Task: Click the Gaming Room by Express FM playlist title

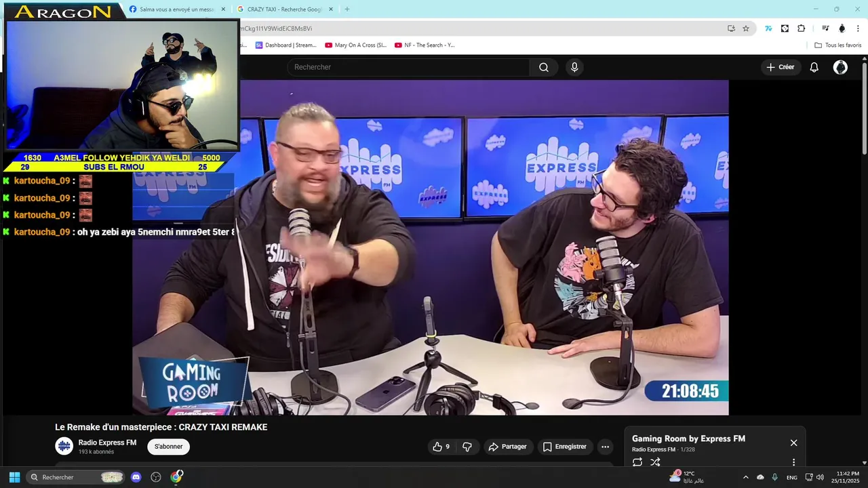Action: [688, 439]
